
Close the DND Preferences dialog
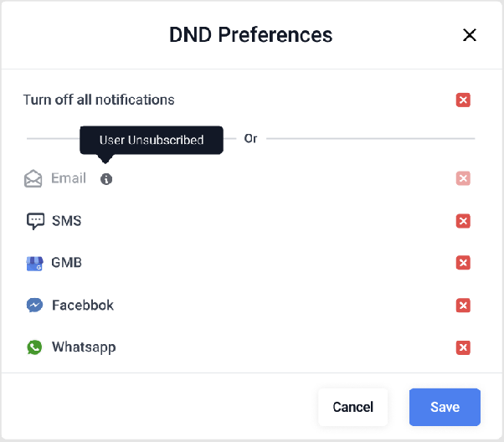(x=470, y=34)
